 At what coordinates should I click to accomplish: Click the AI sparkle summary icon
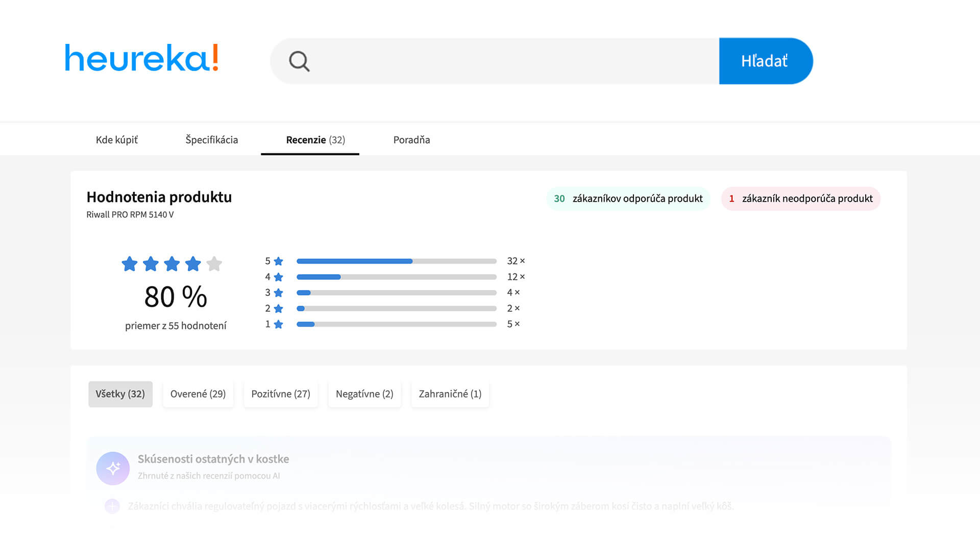(x=113, y=468)
